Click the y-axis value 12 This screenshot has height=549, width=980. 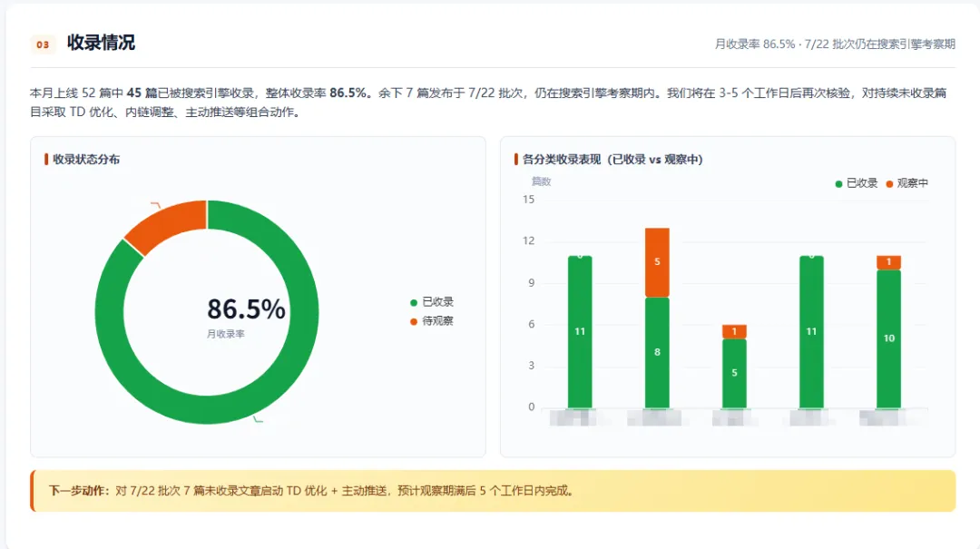529,240
